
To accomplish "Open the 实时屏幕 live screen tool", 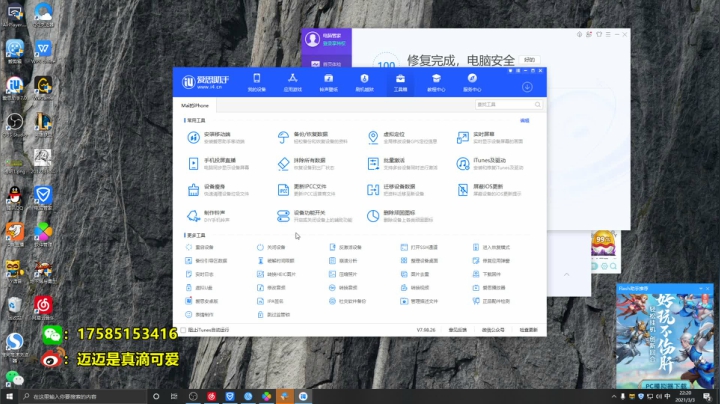I will [x=489, y=137].
